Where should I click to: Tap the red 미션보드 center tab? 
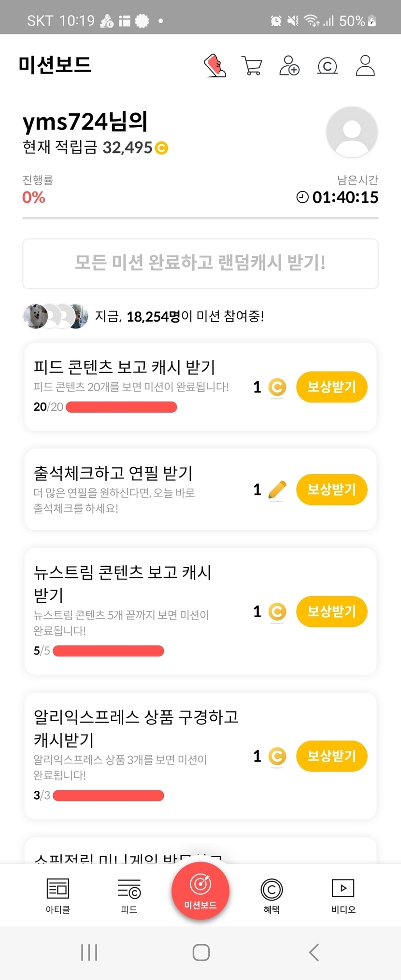pos(200,891)
